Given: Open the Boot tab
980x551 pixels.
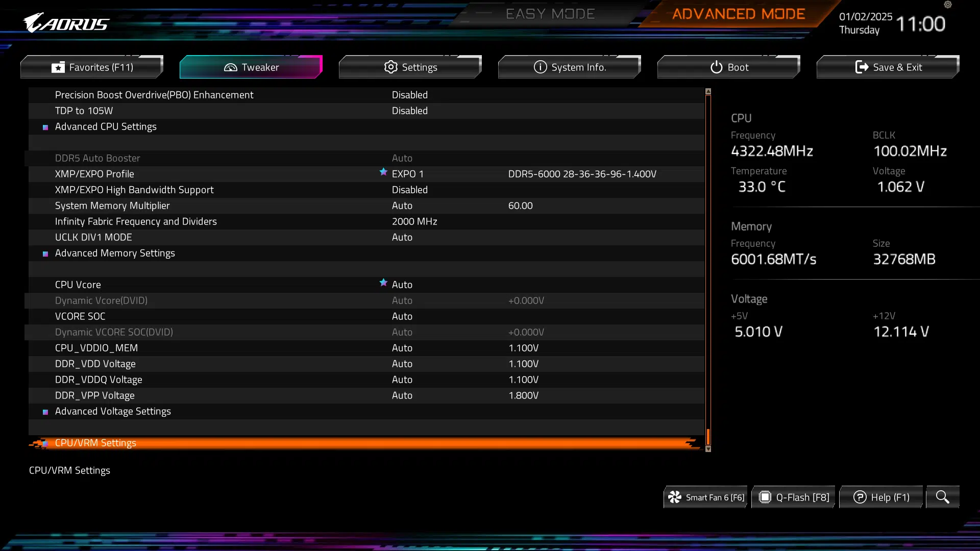Looking at the screenshot, I should click(729, 67).
